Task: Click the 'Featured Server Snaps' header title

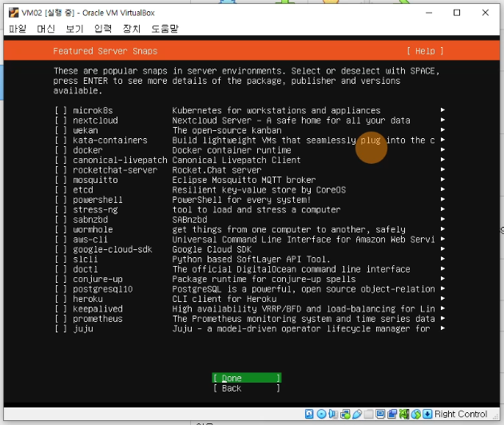Action: 105,51
